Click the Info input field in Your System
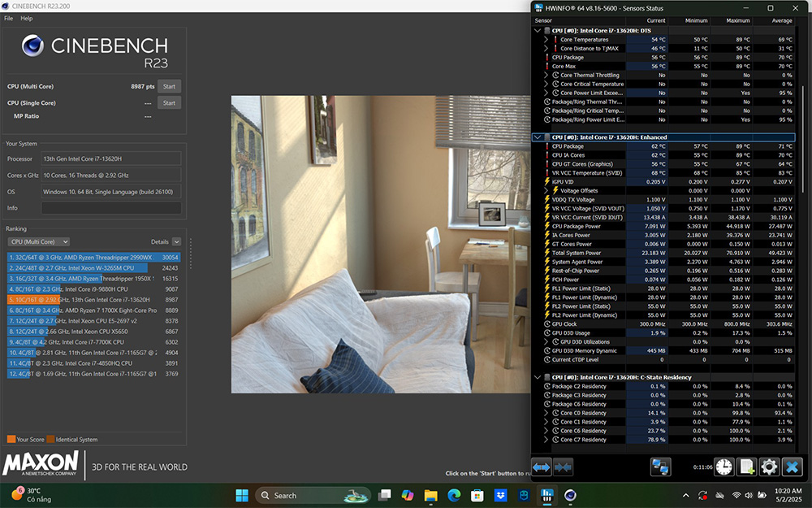The height and width of the screenshot is (508, 812). point(111,208)
